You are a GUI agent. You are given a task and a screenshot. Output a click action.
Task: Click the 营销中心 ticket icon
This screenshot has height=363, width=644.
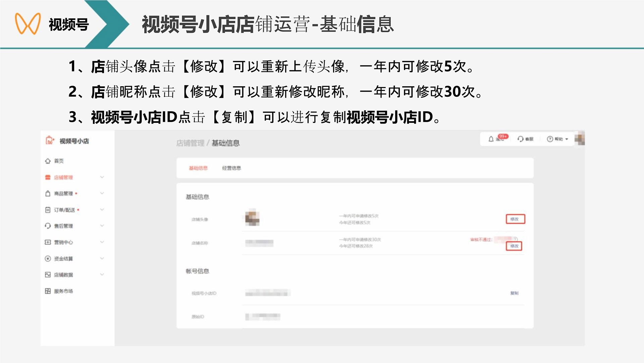[48, 242]
